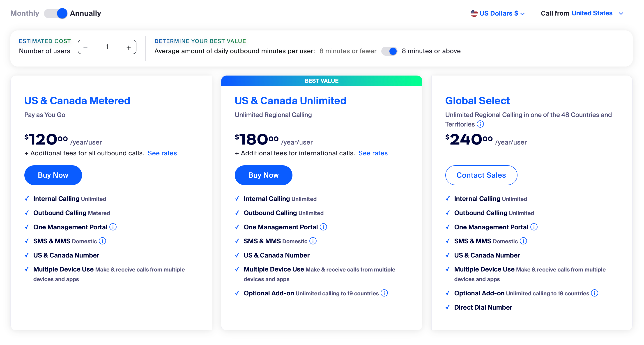Click Optional Add-on info icon on Global Select
The height and width of the screenshot is (345, 644).
(595, 293)
